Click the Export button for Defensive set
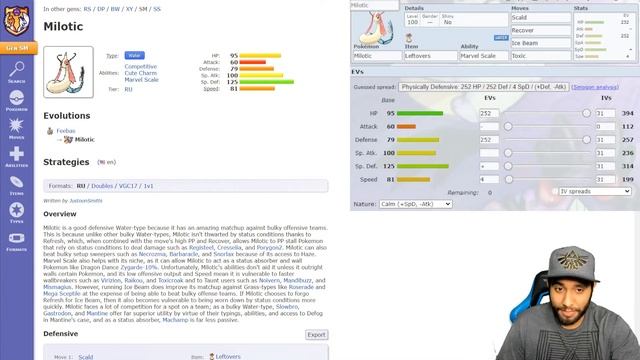This screenshot has width=640, height=360. (x=316, y=335)
